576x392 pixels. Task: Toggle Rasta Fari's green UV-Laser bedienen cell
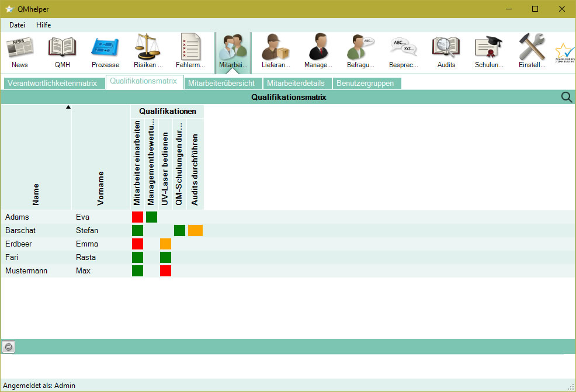[165, 257]
